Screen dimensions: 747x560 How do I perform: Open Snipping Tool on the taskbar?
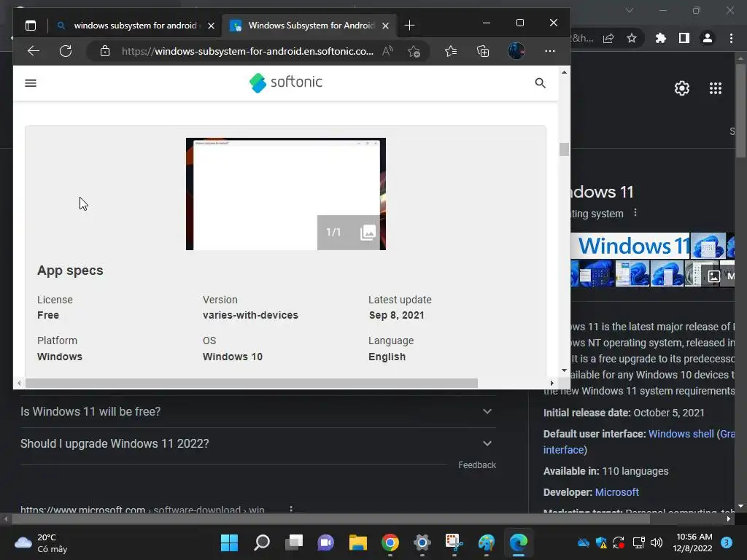(x=454, y=542)
